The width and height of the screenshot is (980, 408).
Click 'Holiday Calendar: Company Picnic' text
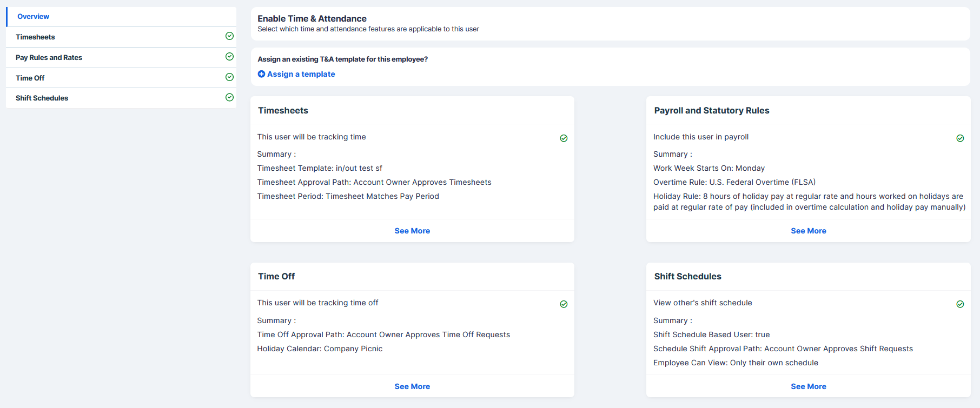point(320,349)
